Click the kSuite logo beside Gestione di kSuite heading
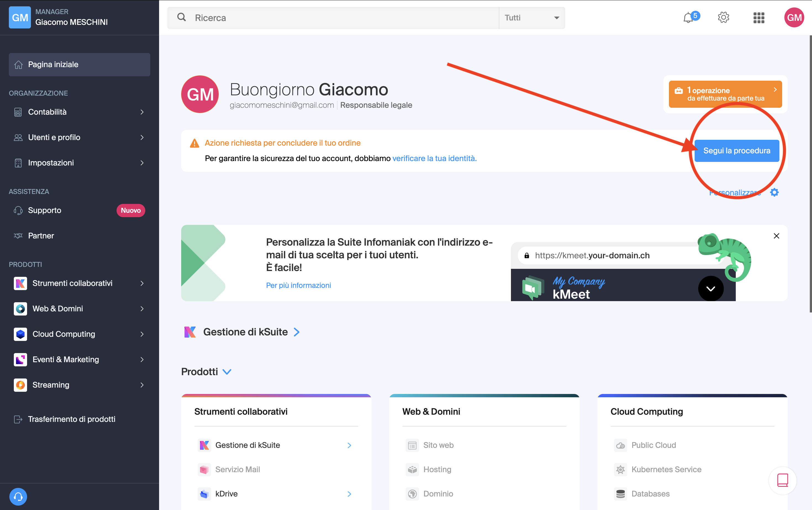Image resolution: width=812 pixels, height=510 pixels. [190, 332]
